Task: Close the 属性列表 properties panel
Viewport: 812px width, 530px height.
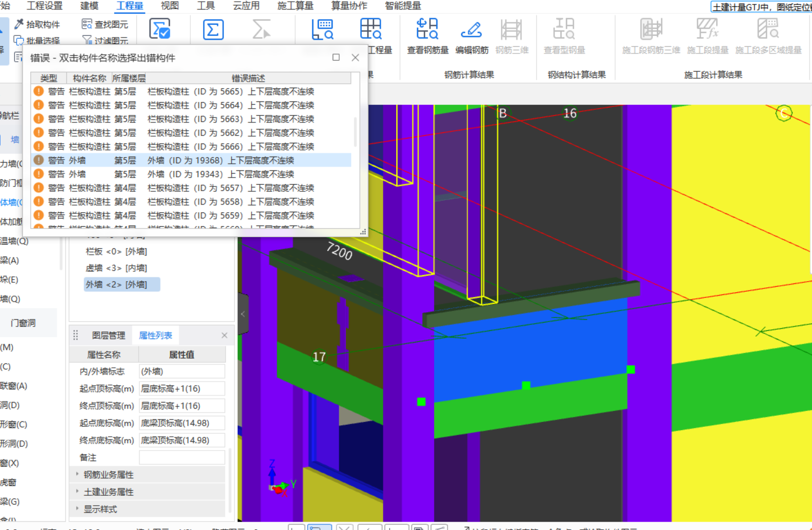Action: pos(225,335)
